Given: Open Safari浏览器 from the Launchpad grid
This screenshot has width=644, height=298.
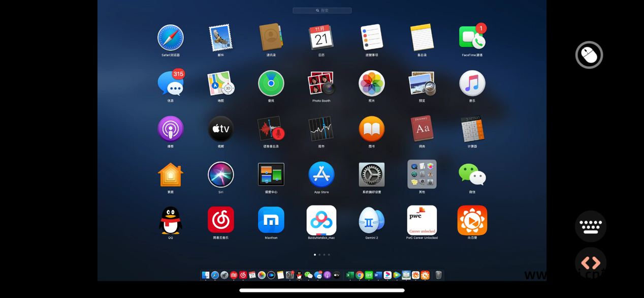Looking at the screenshot, I should (x=171, y=38).
